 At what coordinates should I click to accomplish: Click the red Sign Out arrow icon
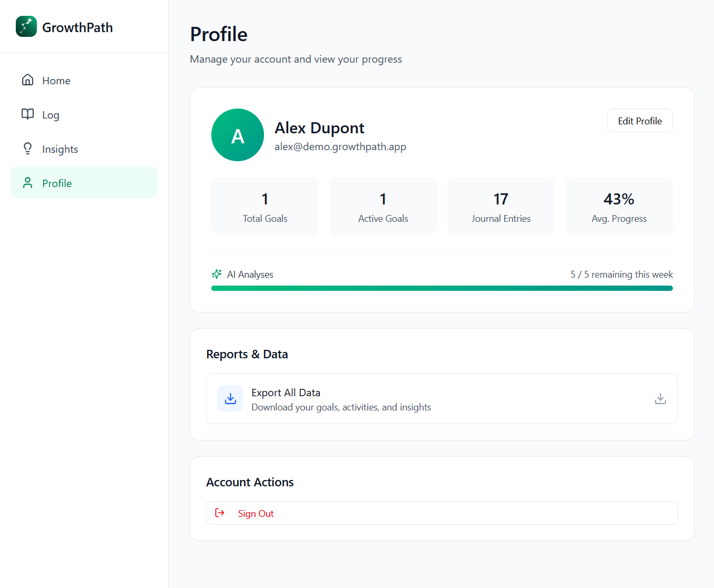(220, 513)
